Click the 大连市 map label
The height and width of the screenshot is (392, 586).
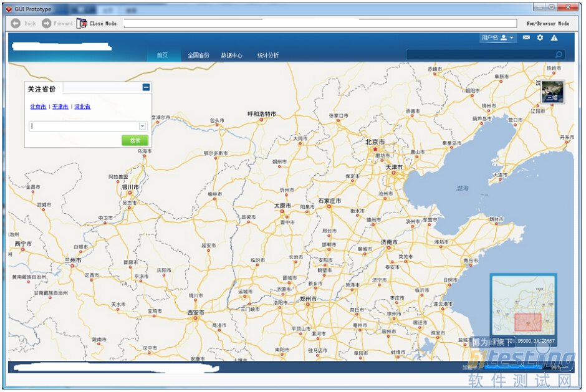500,175
